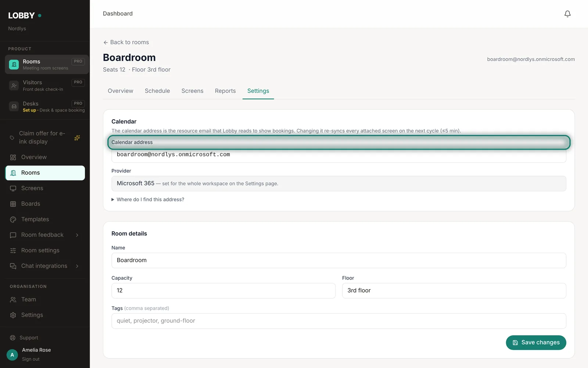Click the Support lifebuoy icon
The height and width of the screenshot is (368, 588).
12,338
